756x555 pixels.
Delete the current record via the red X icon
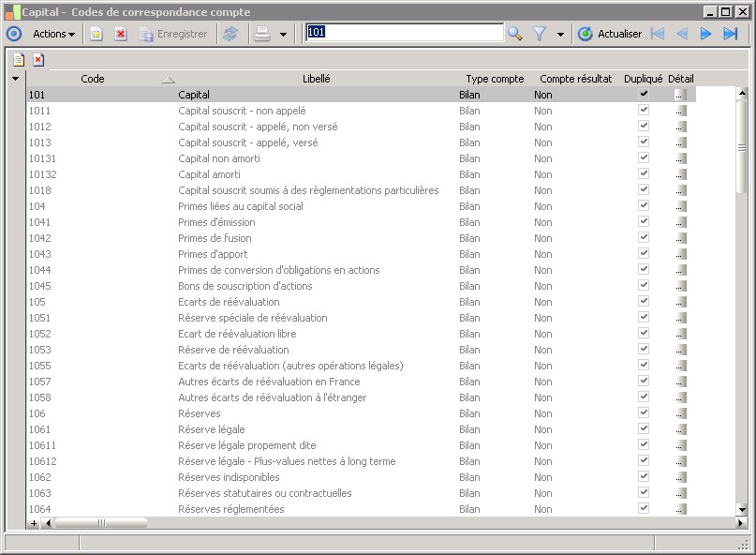click(x=120, y=34)
